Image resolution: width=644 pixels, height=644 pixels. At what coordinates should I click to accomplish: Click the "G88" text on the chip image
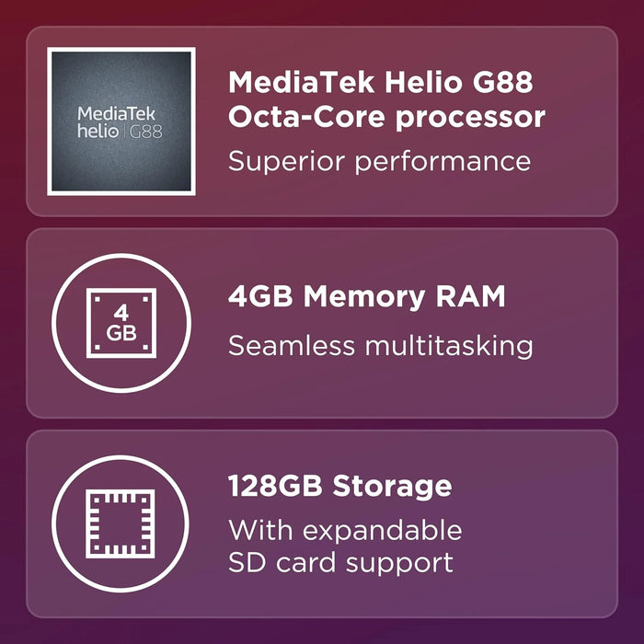[x=145, y=131]
